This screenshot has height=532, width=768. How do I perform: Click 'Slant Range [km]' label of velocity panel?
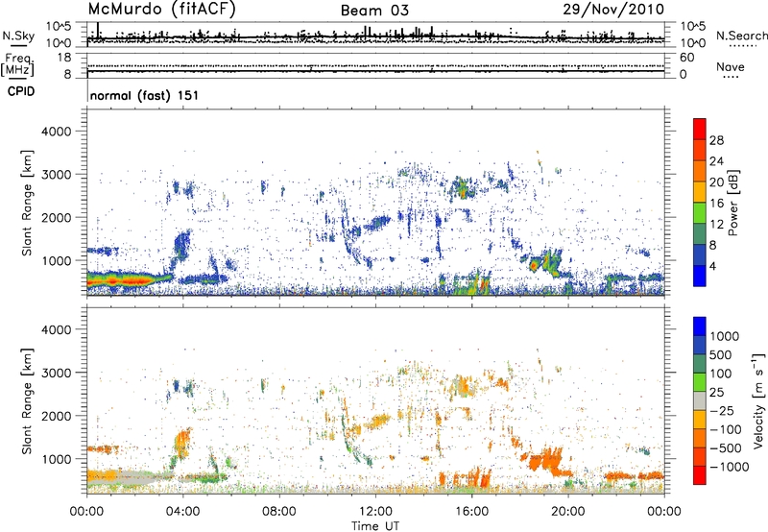(x=27, y=400)
